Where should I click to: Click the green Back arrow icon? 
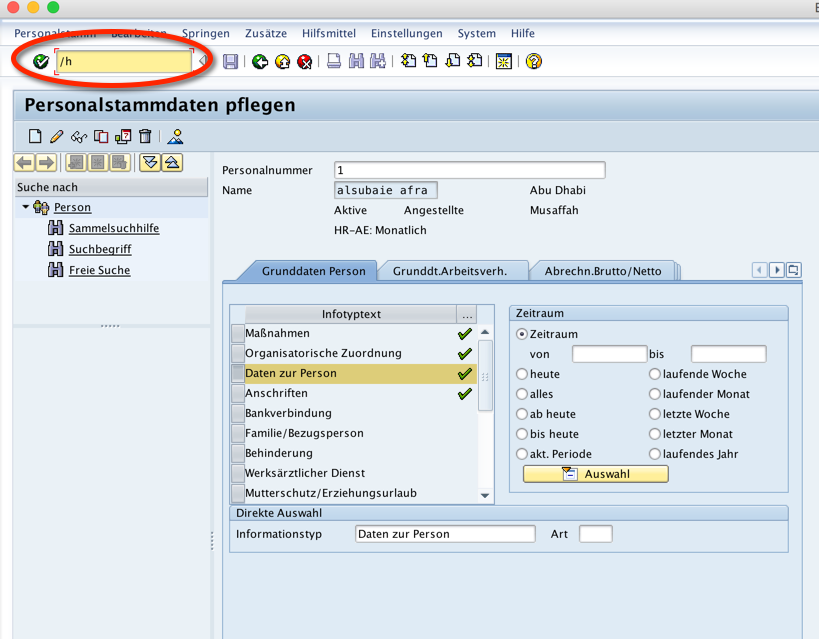(x=260, y=62)
